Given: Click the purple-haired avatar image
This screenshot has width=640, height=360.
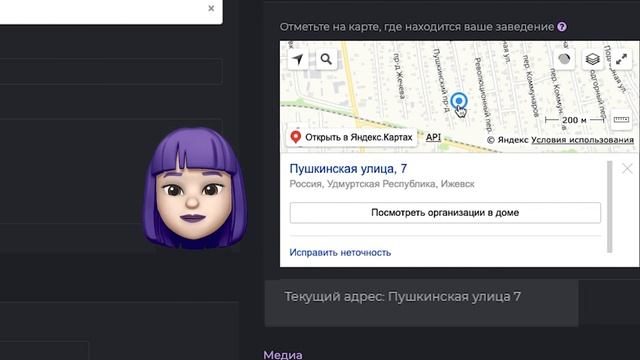Looking at the screenshot, I should [x=194, y=188].
